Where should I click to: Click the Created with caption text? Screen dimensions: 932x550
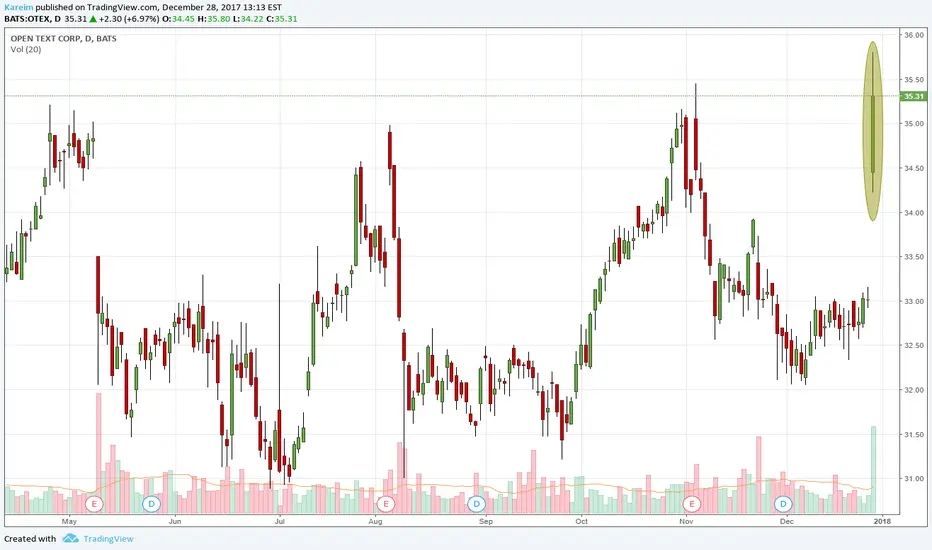(x=30, y=539)
